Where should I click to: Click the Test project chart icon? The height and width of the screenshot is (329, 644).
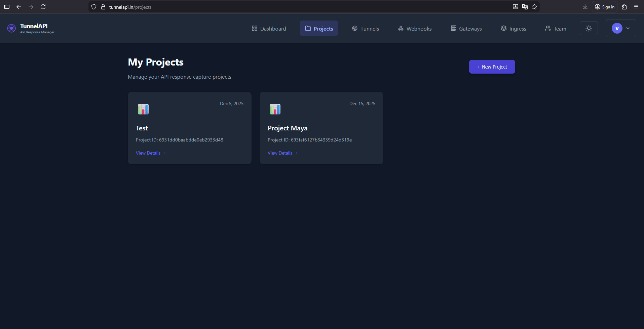point(143,109)
